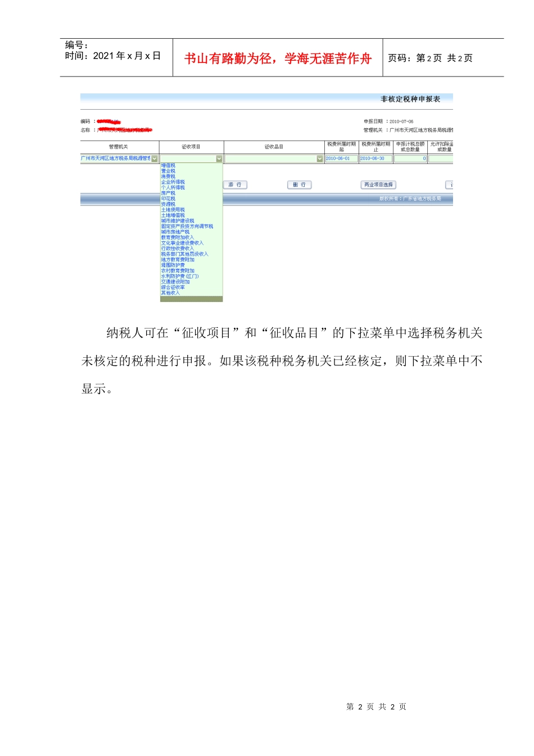The width and height of the screenshot is (534, 756).
Task: Click the 两业项目选择 button
Action: click(378, 184)
